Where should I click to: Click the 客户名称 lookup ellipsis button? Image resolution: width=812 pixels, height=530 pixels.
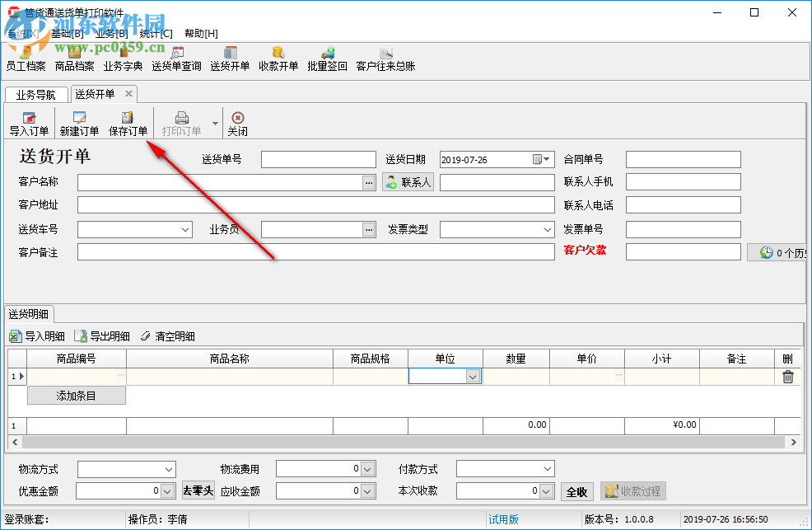click(369, 182)
